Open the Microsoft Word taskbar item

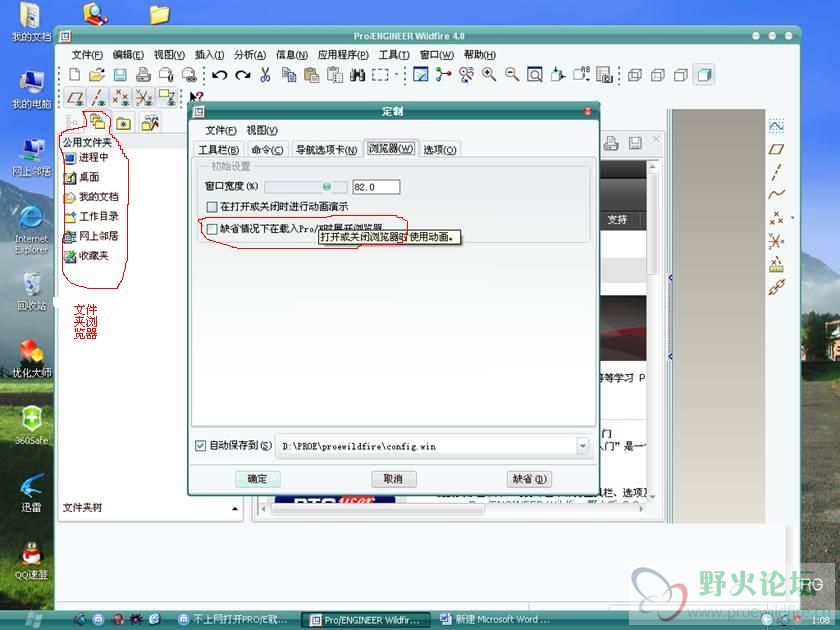click(495, 619)
